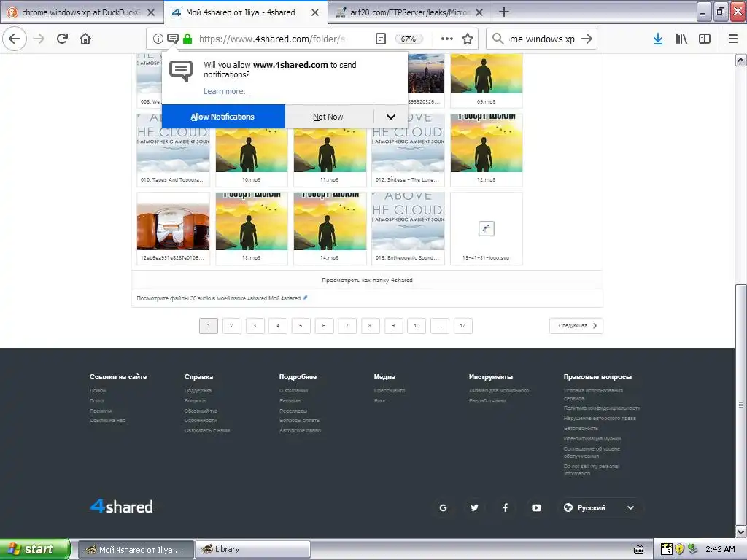Submit search with the arrow icon
The height and width of the screenshot is (560, 747).
click(x=587, y=39)
